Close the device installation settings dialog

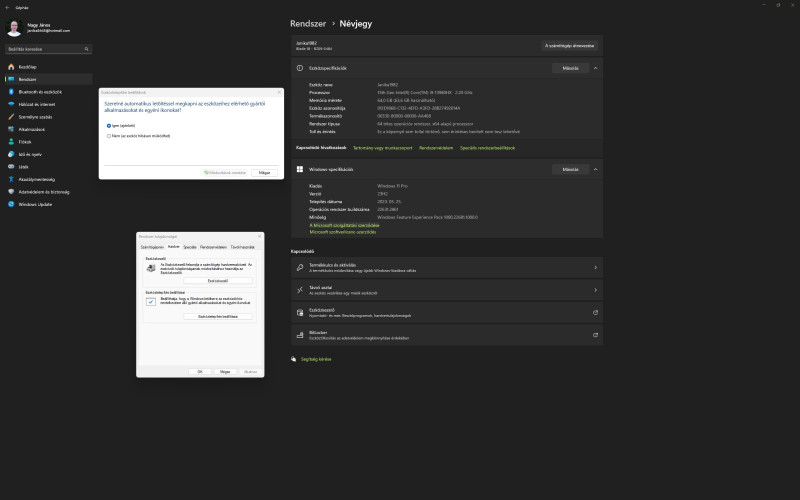click(279, 92)
